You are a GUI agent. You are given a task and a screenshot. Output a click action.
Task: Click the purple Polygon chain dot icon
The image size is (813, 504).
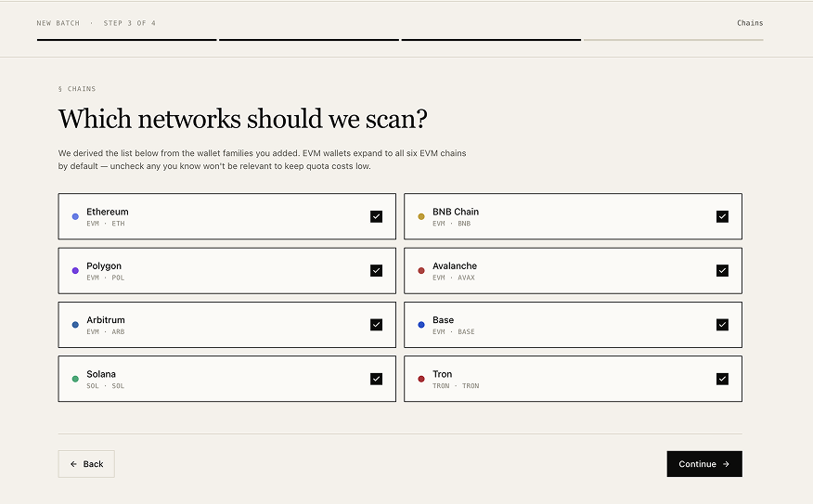point(75,271)
